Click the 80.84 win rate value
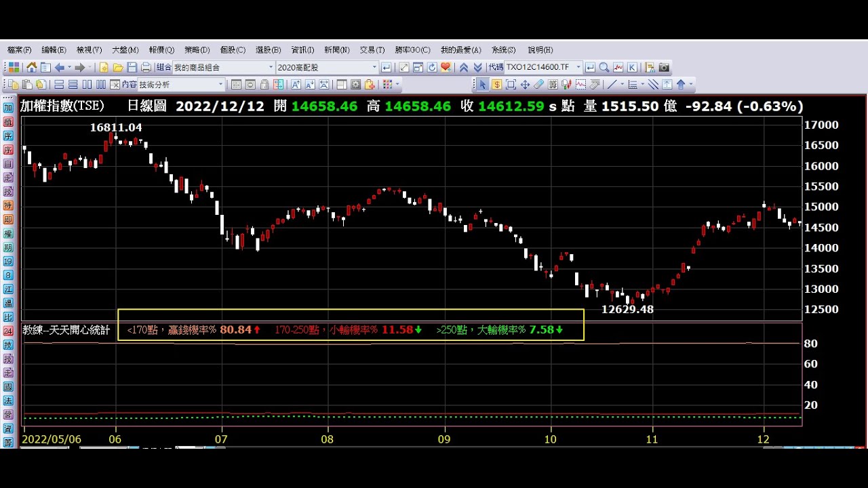The height and width of the screenshot is (488, 868). [x=236, y=330]
